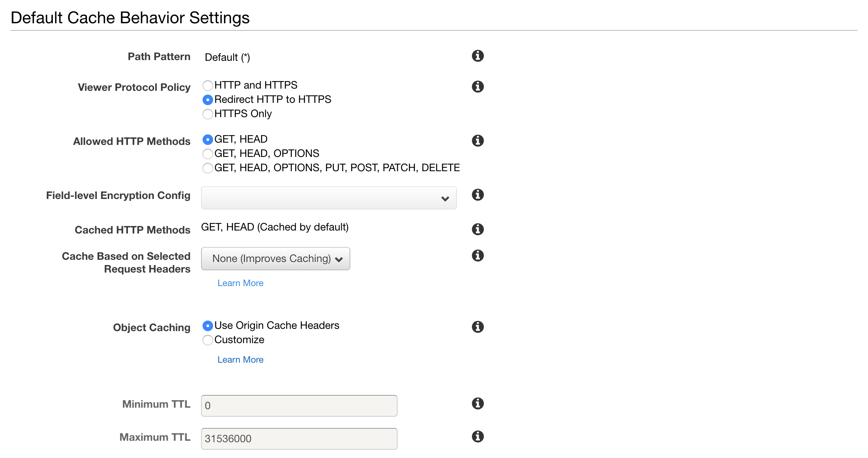Click the Object Caching info icon
Screen dimensions: 868x458
(x=478, y=327)
